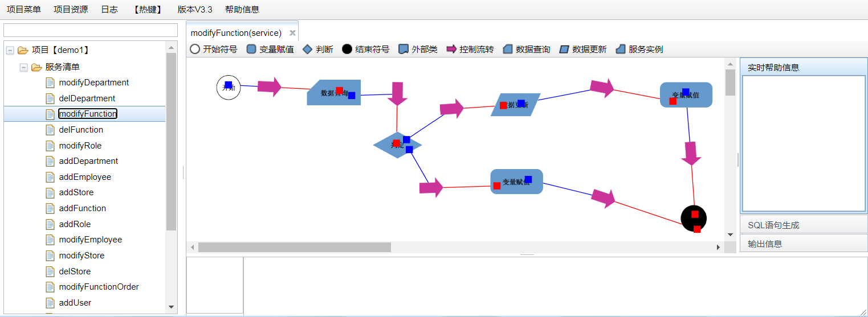Image resolution: width=868 pixels, height=317 pixels.
Task: Click the file icon beside addStore
Action: pos(50,192)
